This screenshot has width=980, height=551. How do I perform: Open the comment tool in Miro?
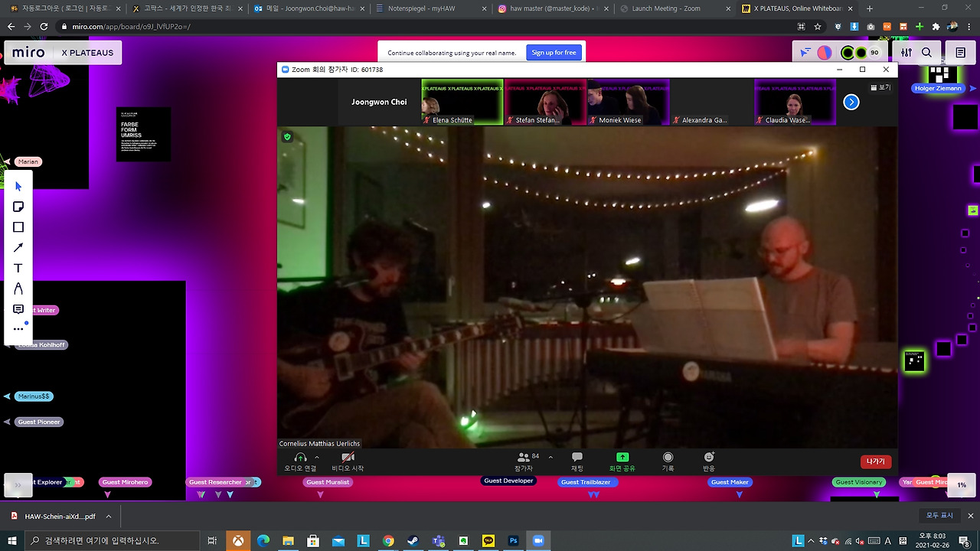point(18,309)
